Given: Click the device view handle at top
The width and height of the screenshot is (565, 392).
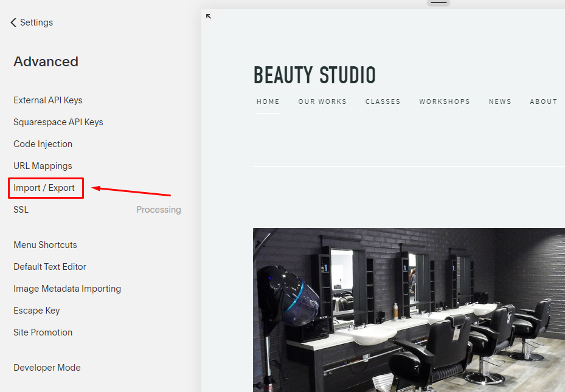Looking at the screenshot, I should [438, 2].
